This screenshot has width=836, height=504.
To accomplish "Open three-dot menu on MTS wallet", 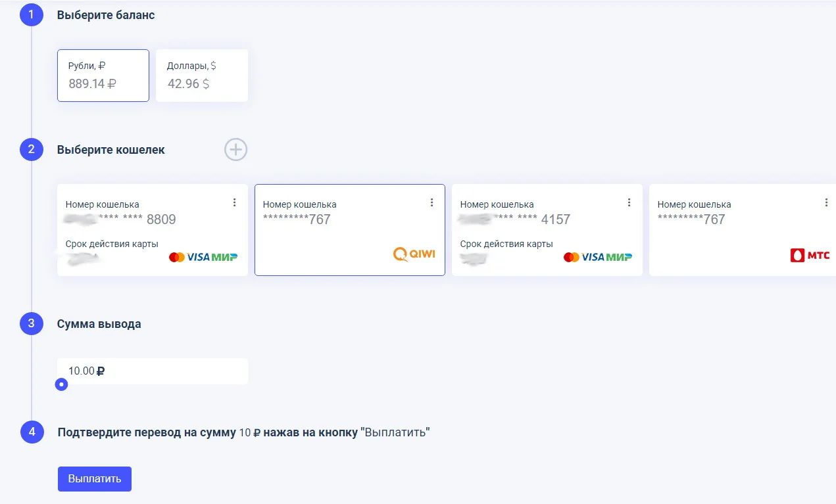I will coord(827,202).
